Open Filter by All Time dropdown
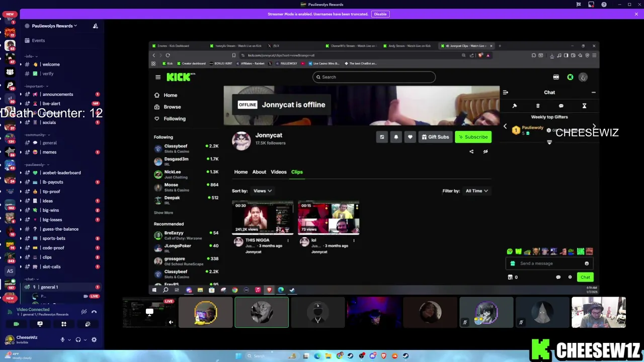 click(x=476, y=191)
